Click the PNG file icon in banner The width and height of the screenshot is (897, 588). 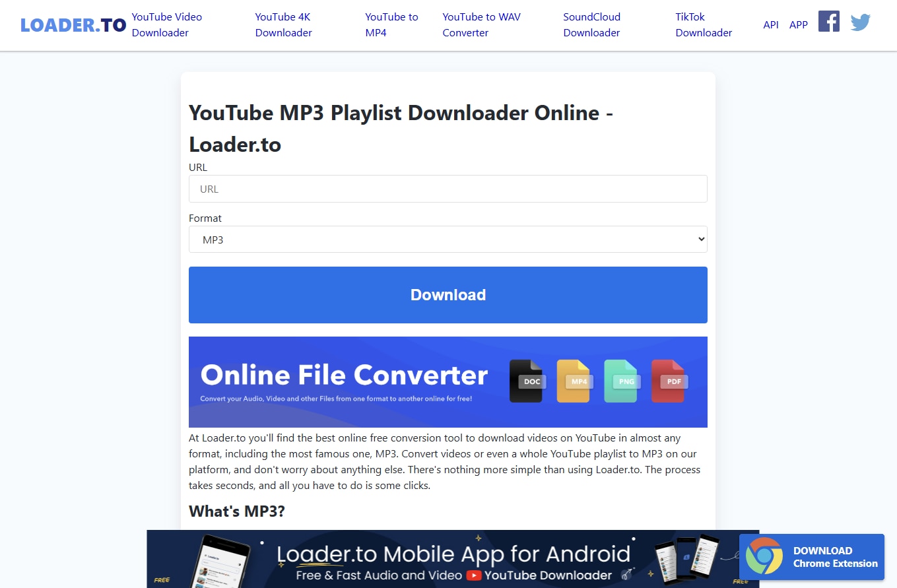[621, 381]
